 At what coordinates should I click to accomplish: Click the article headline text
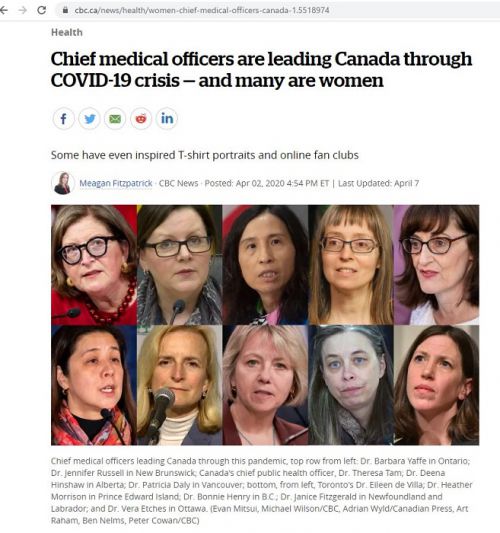point(261,70)
